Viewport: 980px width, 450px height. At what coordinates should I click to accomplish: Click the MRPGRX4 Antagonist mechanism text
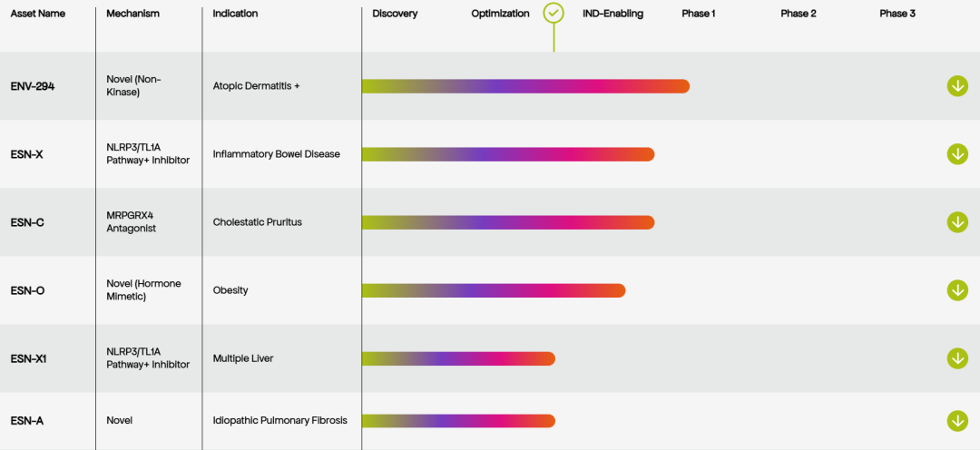132,222
